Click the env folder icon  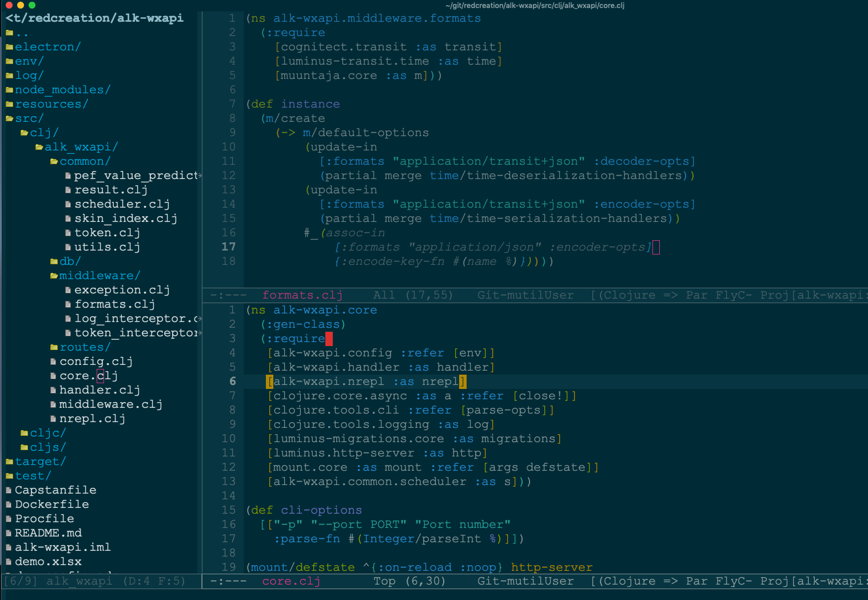click(x=9, y=61)
